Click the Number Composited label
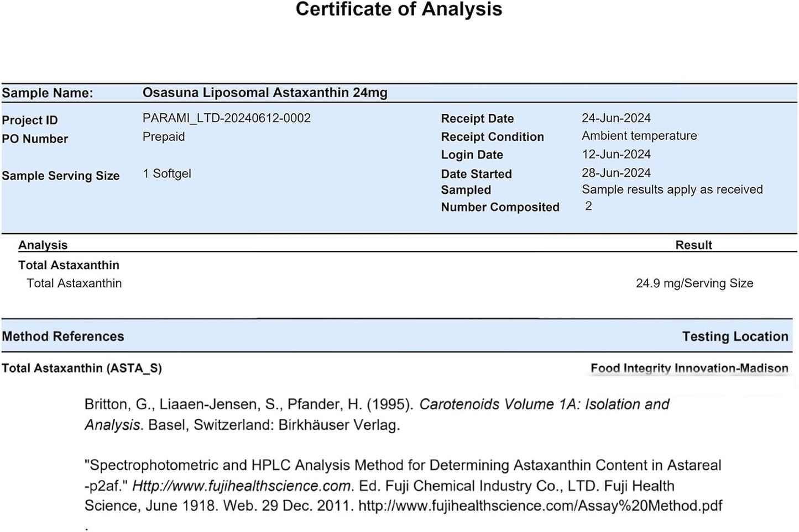The height and width of the screenshot is (532, 799). click(x=500, y=207)
